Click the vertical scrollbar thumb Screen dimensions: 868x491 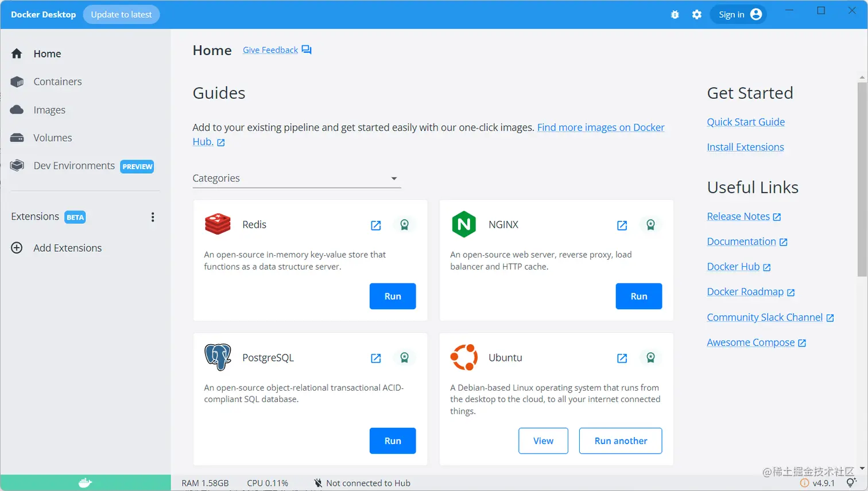(x=862, y=180)
